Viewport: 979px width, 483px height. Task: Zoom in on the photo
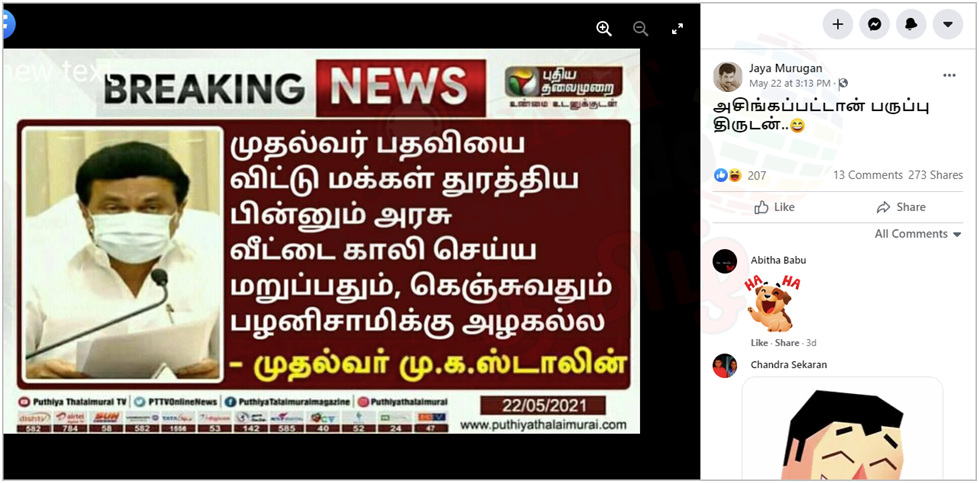[604, 28]
